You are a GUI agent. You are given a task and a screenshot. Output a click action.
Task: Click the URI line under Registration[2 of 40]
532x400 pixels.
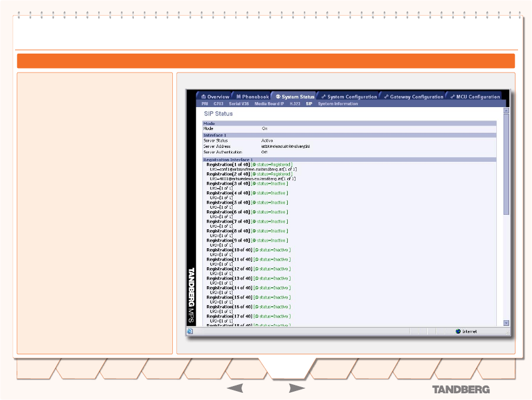(x=253, y=179)
